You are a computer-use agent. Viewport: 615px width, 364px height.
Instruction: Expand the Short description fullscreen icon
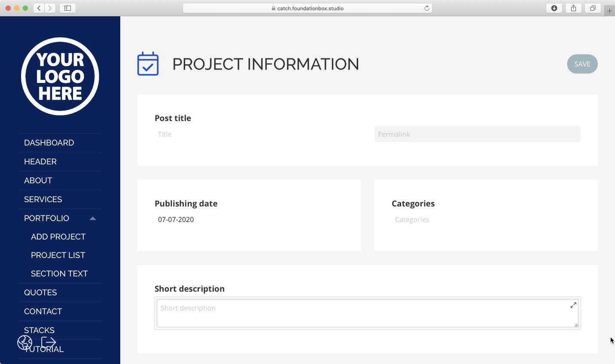[x=573, y=305]
